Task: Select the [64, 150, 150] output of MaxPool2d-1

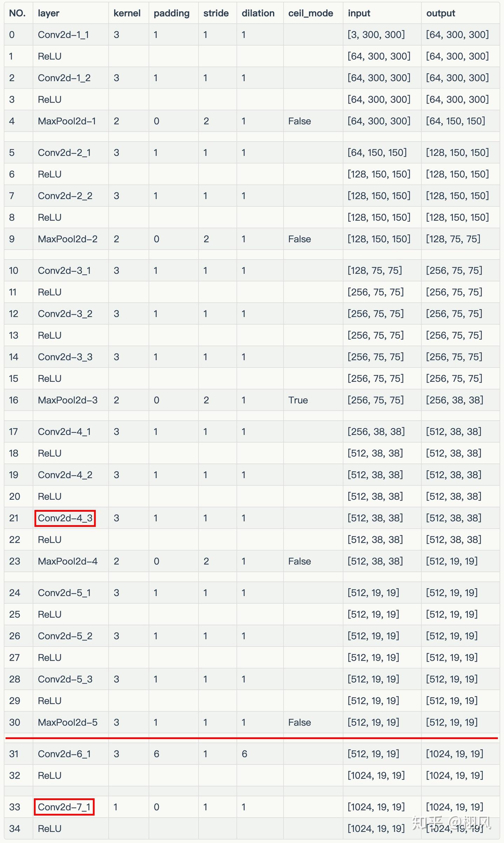Action: tap(455, 121)
